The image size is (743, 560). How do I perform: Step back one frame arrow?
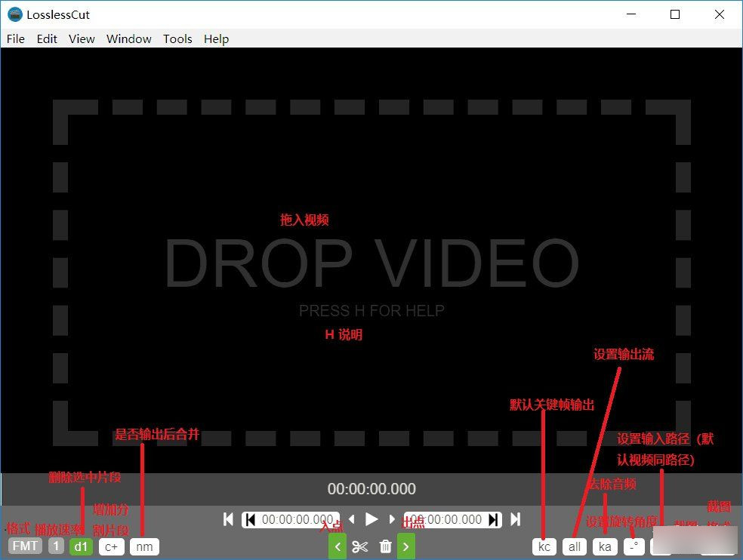352,519
